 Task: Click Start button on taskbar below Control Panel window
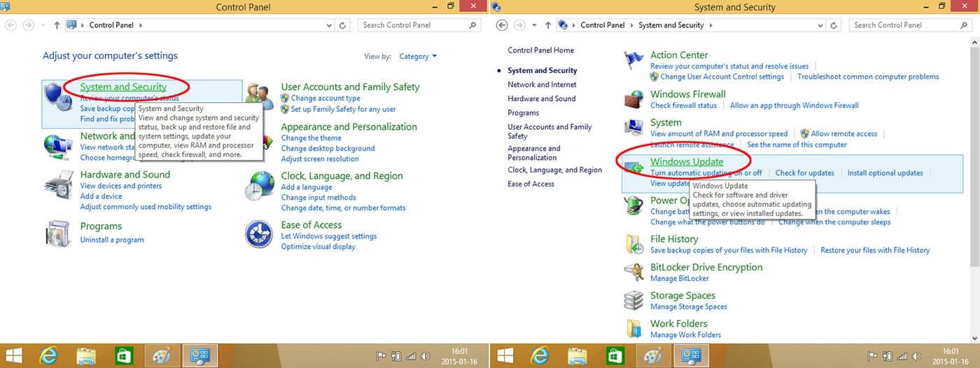[13, 355]
